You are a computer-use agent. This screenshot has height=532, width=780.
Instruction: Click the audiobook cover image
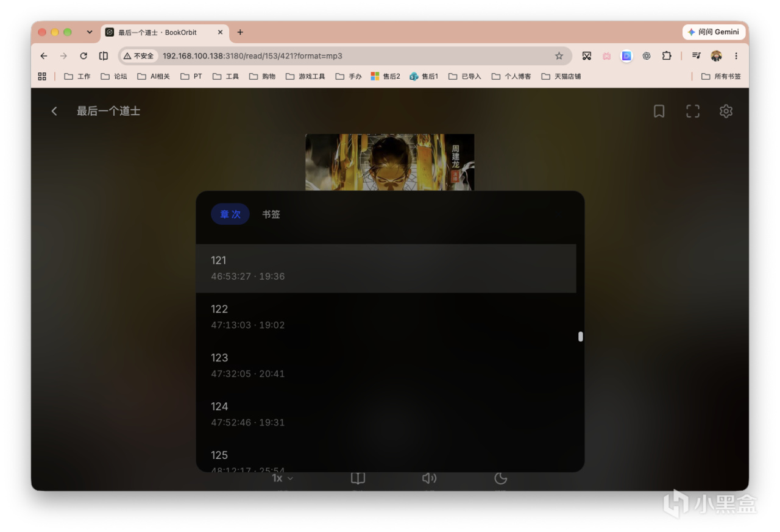pos(389,162)
